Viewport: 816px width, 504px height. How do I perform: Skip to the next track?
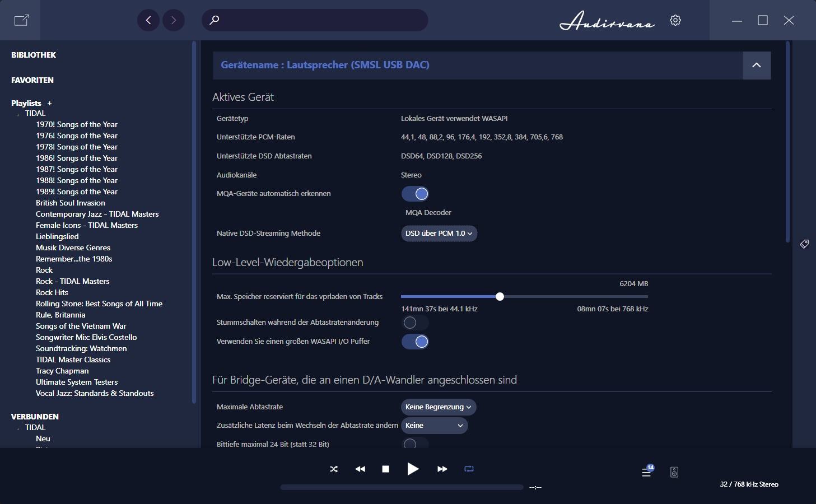[442, 469]
